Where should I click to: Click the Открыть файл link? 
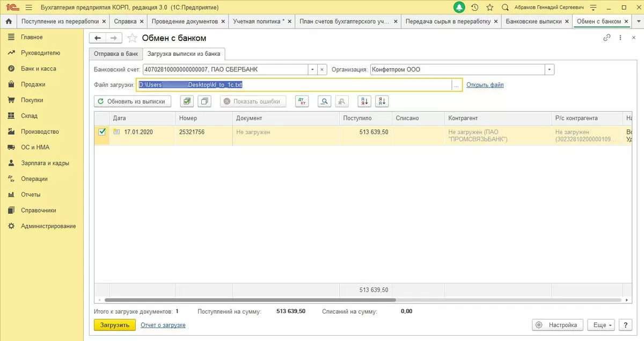pos(485,85)
